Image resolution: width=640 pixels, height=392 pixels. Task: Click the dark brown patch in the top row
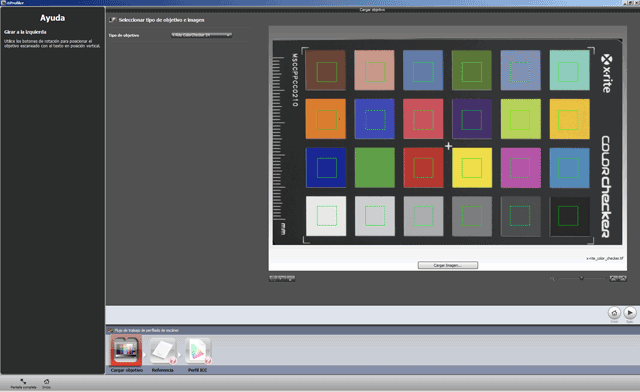pos(326,70)
